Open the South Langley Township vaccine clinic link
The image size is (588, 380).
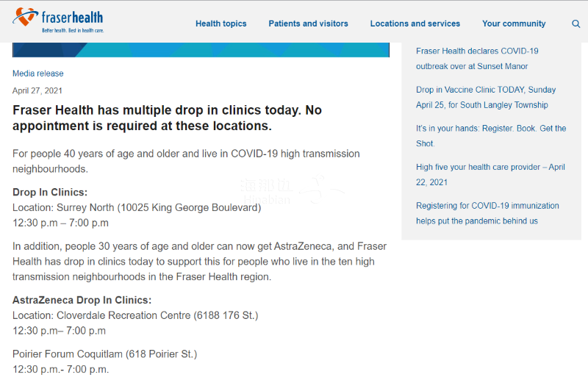[486, 97]
